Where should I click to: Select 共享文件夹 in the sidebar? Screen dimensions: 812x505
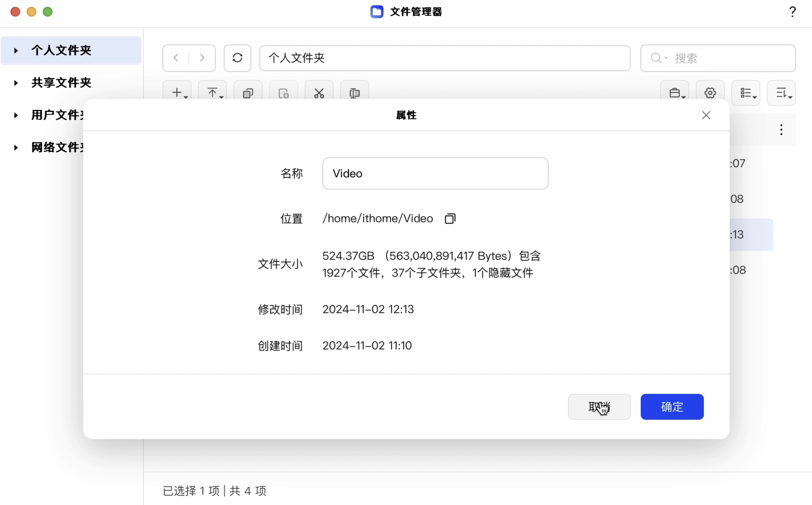(x=62, y=83)
